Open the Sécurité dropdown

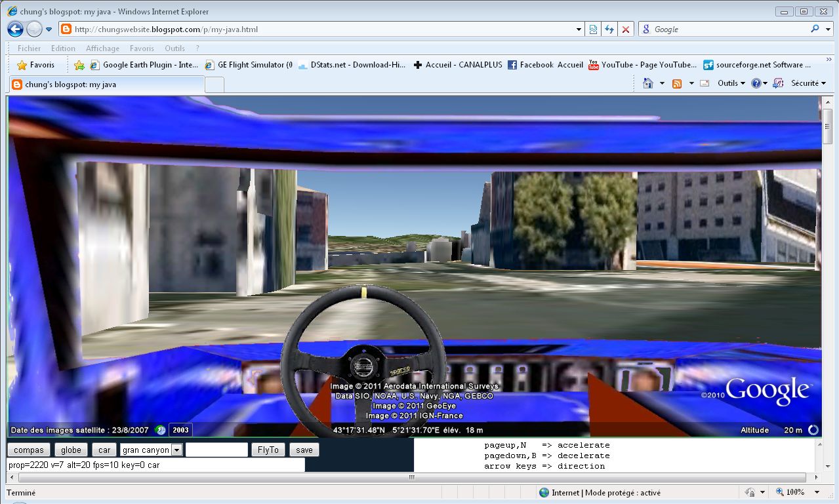click(x=809, y=83)
